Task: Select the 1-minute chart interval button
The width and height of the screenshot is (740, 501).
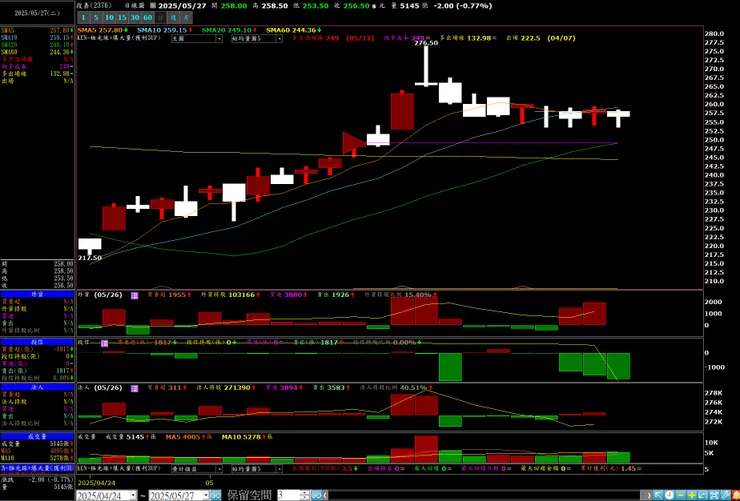Action: [x=84, y=17]
